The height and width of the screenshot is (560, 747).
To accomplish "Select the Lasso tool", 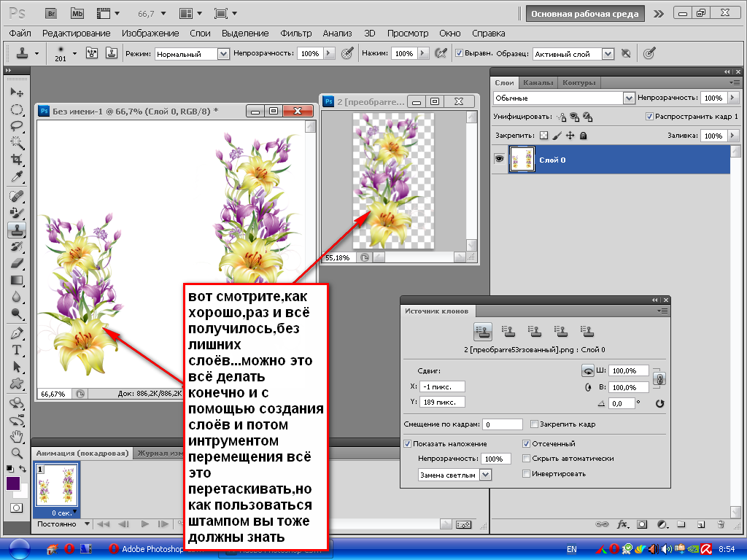I will coord(16,126).
